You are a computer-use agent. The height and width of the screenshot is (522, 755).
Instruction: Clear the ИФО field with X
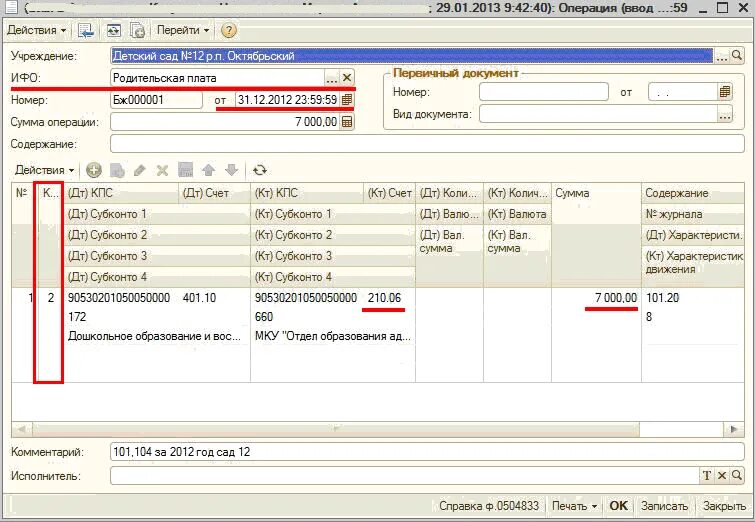pyautogui.click(x=347, y=78)
